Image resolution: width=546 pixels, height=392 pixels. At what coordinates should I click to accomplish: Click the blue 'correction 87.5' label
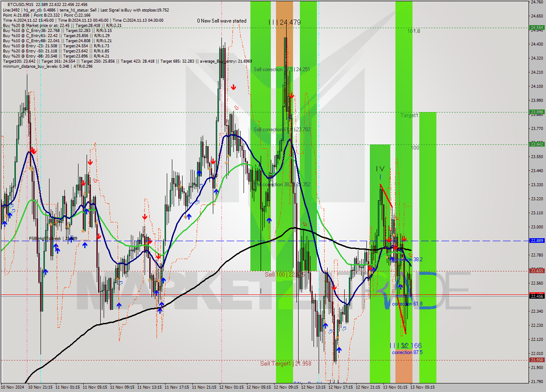pos(407,352)
